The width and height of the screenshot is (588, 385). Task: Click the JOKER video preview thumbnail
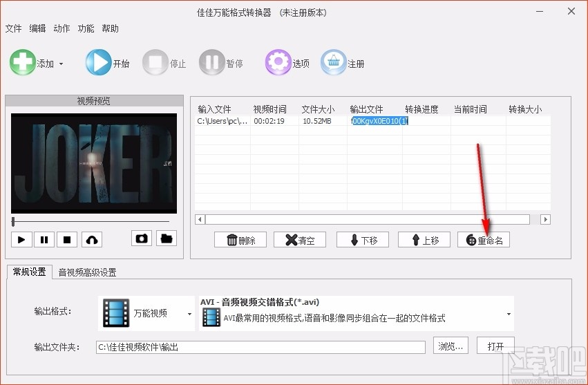pyautogui.click(x=94, y=163)
